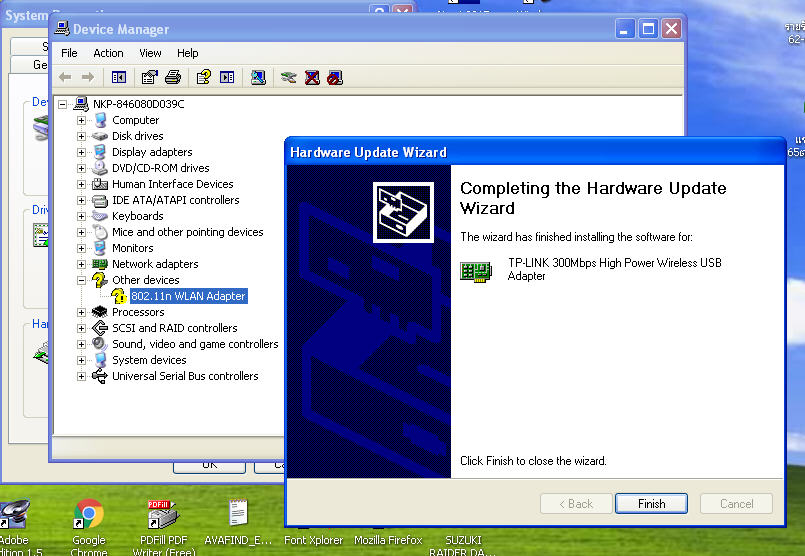Select the Processors label in tree
The height and width of the screenshot is (556, 805).
tap(138, 312)
